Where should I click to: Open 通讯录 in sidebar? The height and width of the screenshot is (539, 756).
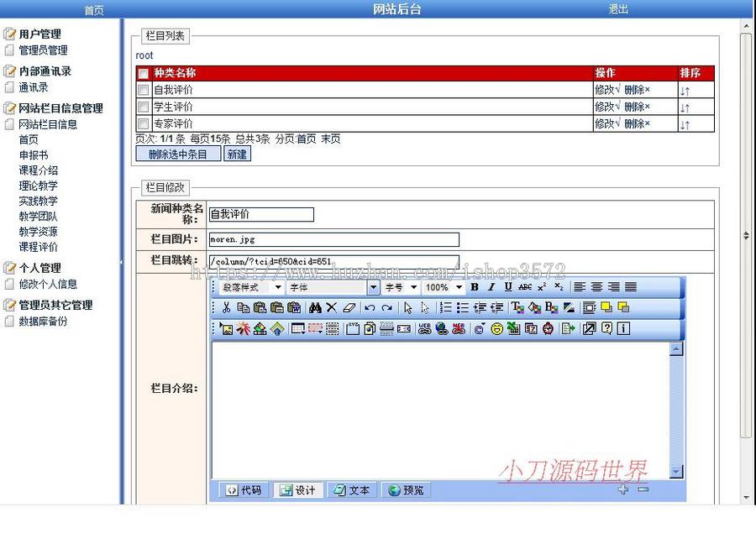(34, 87)
